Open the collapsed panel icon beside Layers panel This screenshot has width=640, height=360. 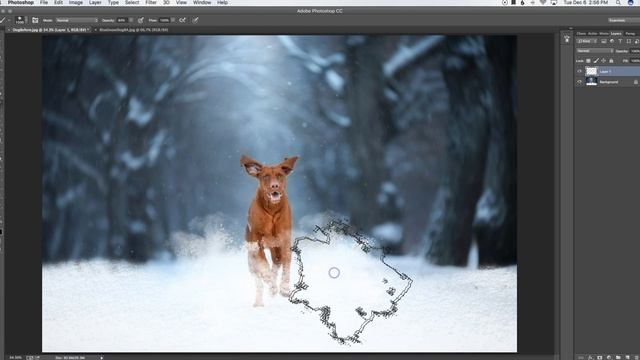pos(567,39)
